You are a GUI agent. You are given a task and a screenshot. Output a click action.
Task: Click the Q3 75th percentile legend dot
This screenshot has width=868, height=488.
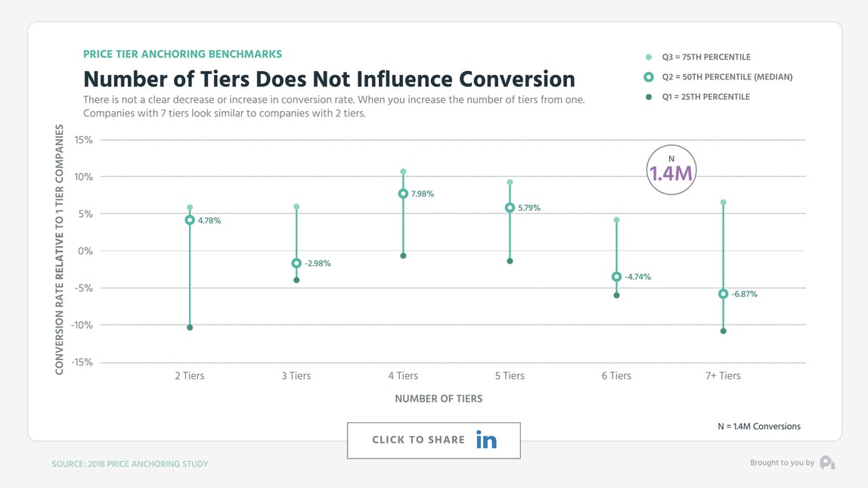pos(646,57)
